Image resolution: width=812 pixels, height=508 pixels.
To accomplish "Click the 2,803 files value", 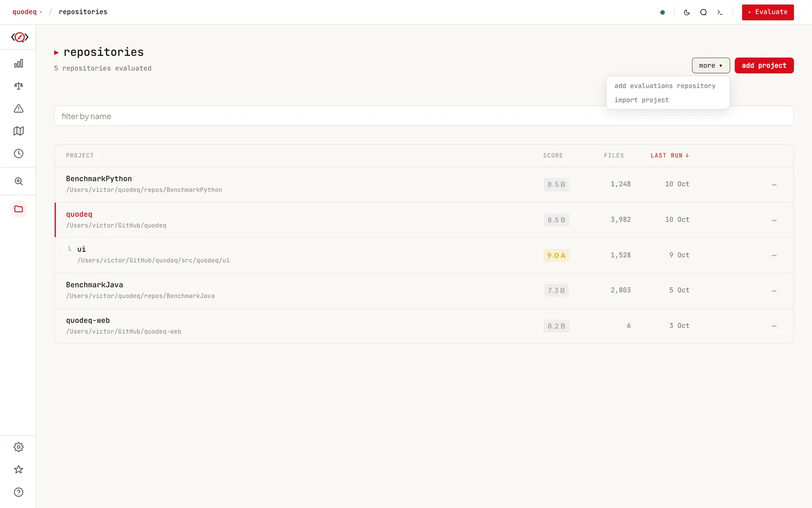I will (x=621, y=290).
